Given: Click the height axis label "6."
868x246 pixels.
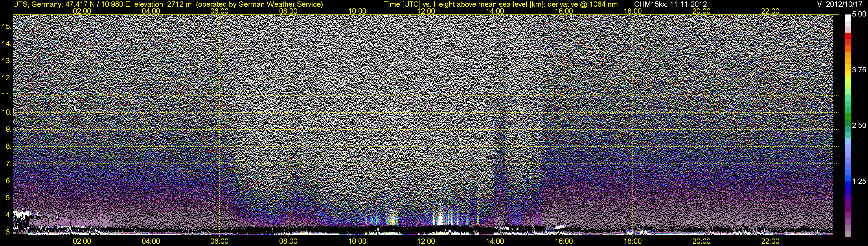Looking at the screenshot, I should 9,181.
